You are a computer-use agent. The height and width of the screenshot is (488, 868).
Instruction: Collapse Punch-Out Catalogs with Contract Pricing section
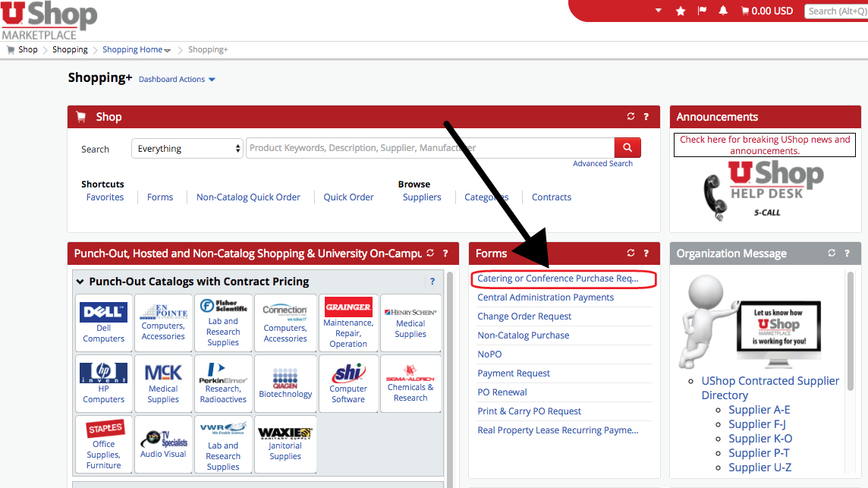click(x=80, y=282)
